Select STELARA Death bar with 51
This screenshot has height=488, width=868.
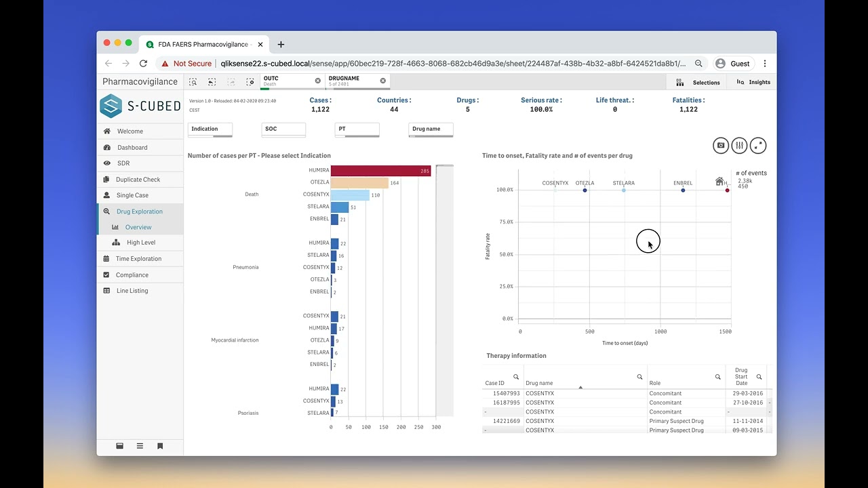pos(340,207)
